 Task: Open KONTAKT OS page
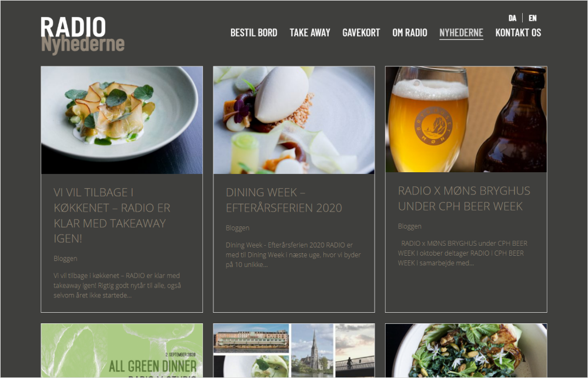[518, 32]
